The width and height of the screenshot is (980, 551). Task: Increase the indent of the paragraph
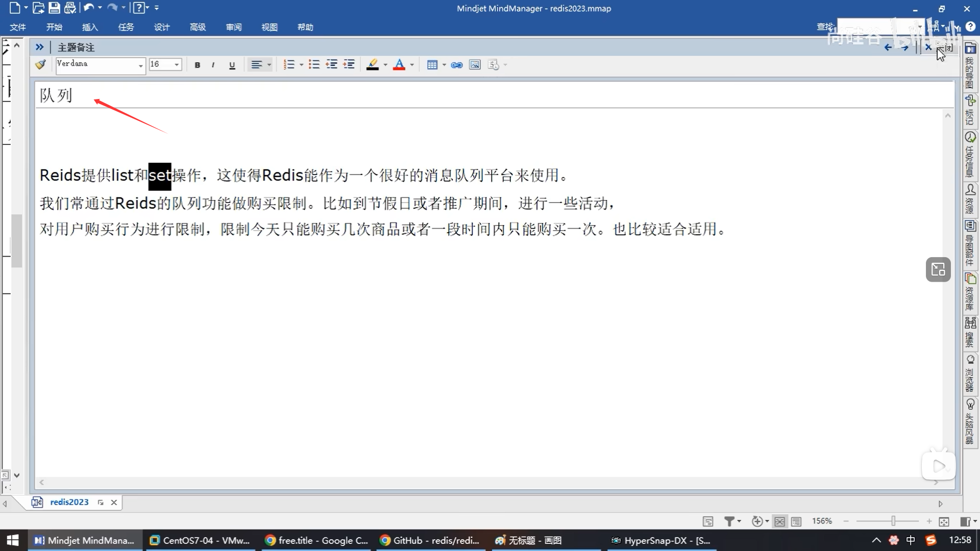(349, 65)
